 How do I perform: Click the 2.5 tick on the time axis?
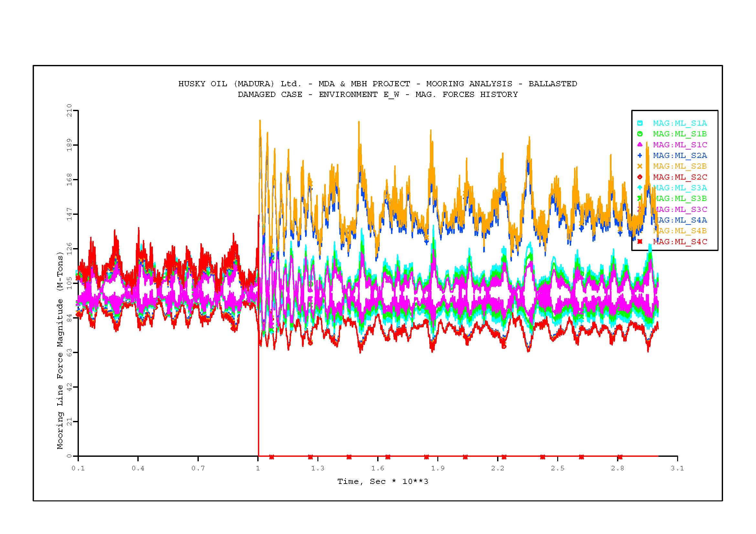click(558, 468)
